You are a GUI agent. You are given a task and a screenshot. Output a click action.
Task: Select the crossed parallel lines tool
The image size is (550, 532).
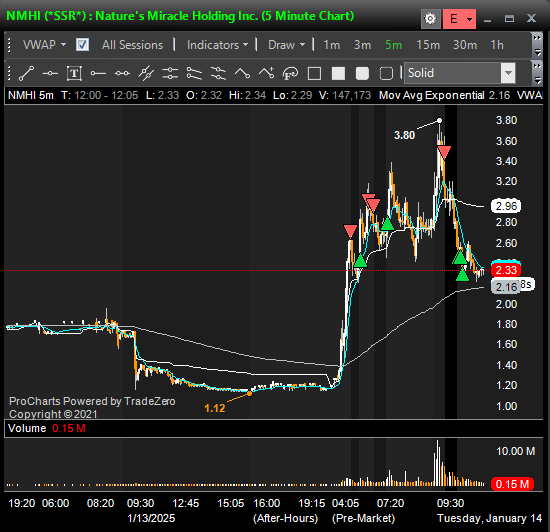[x=146, y=73]
